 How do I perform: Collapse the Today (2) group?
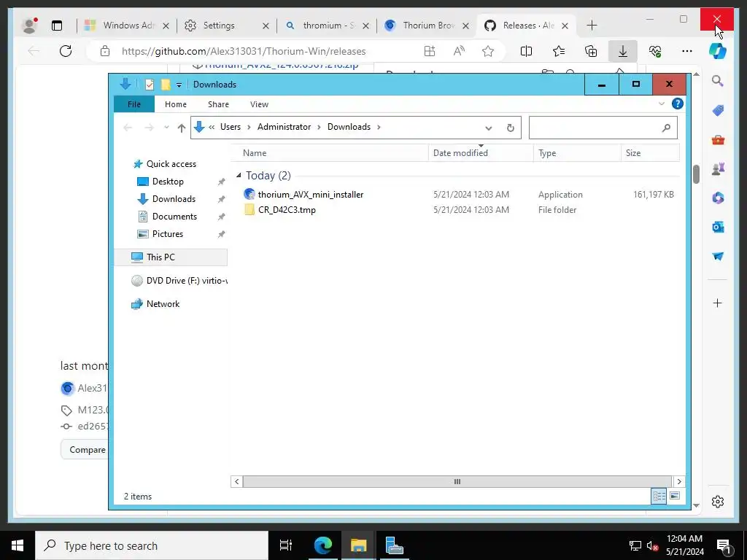(239, 176)
